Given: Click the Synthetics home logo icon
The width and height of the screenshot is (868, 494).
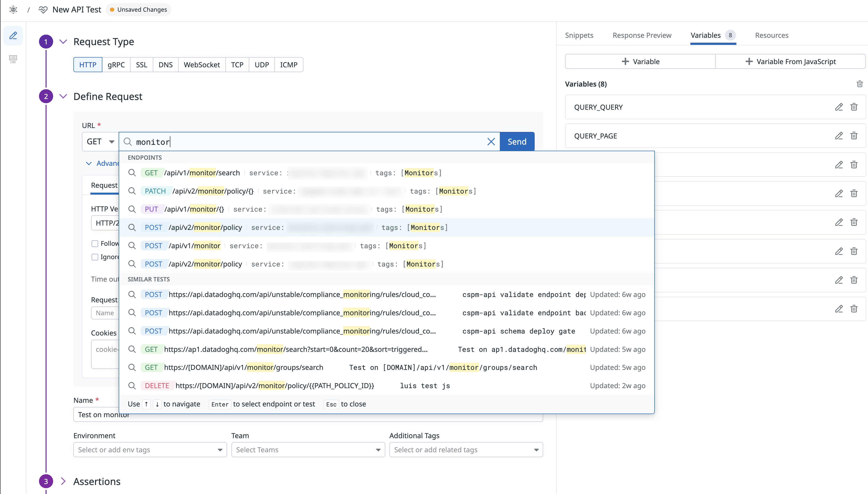Looking at the screenshot, I should [13, 10].
